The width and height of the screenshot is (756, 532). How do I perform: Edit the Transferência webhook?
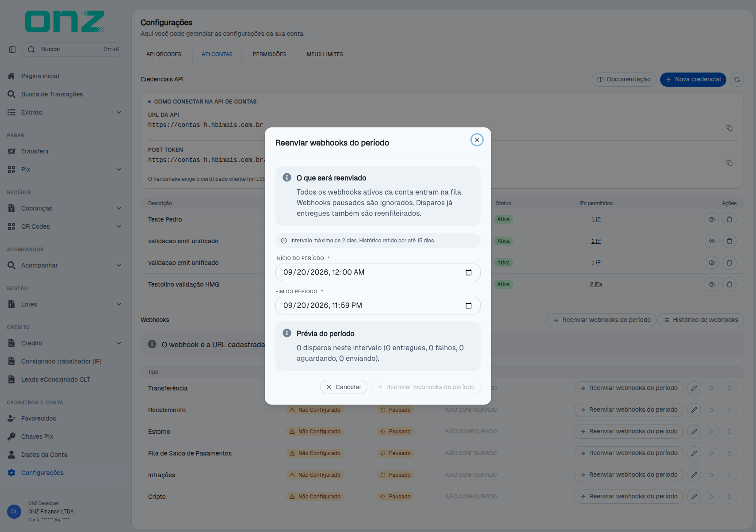(x=694, y=388)
